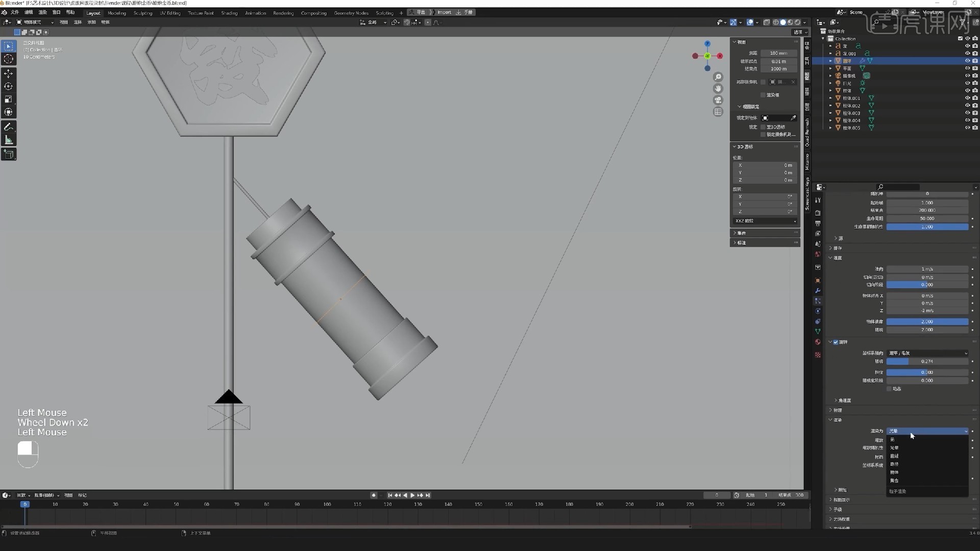
Task: Collapse the Collection tree item
Action: (x=823, y=39)
